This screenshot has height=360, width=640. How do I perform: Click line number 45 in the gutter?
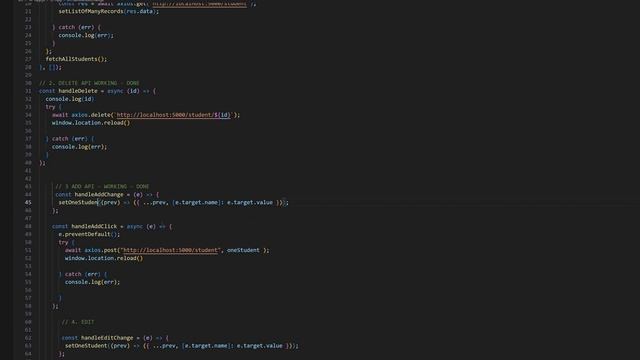point(28,202)
